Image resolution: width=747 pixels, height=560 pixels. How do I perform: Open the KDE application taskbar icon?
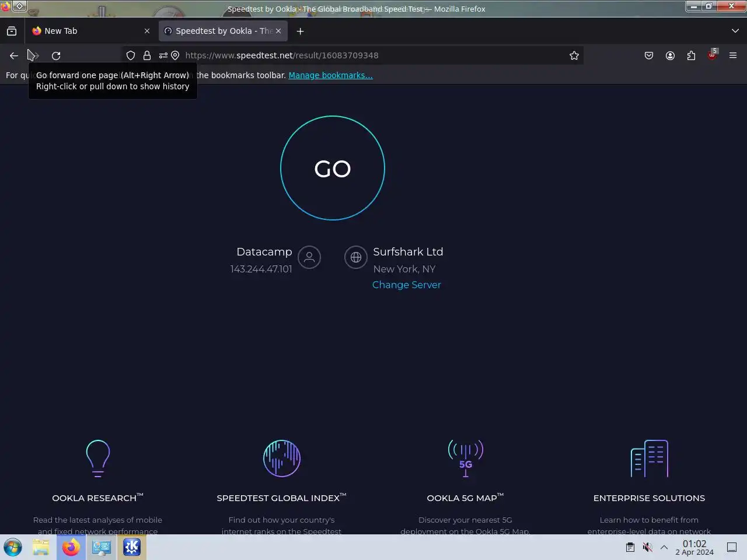[132, 547]
